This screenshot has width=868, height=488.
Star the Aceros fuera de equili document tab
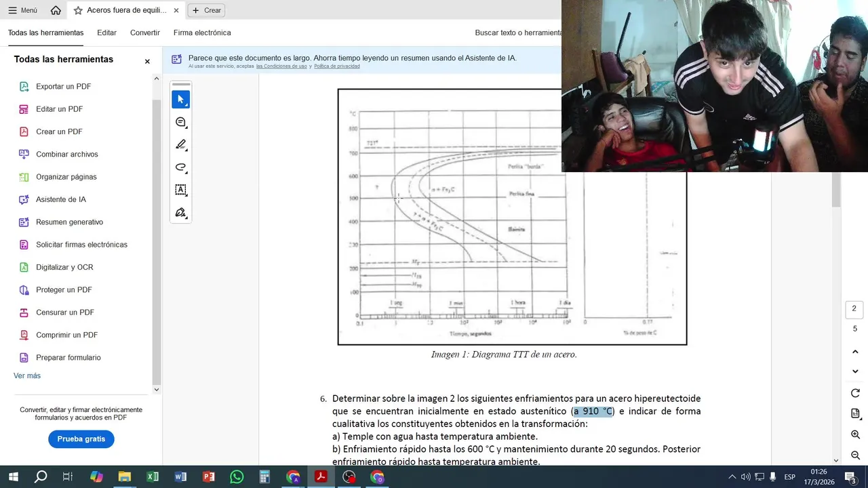click(x=78, y=10)
